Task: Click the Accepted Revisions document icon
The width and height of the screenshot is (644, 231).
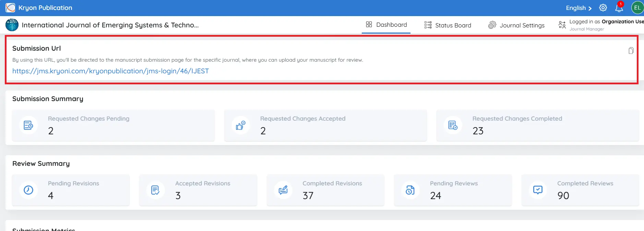Action: pos(156,190)
